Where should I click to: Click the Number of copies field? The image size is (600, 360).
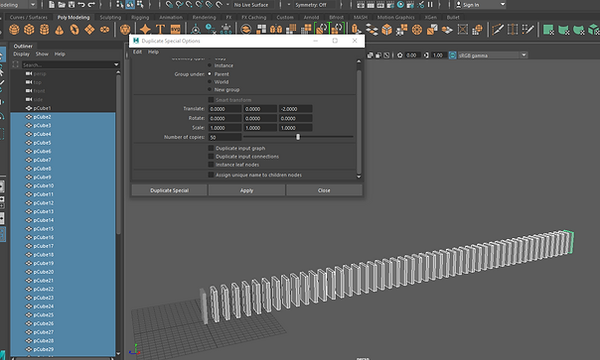[x=225, y=137]
